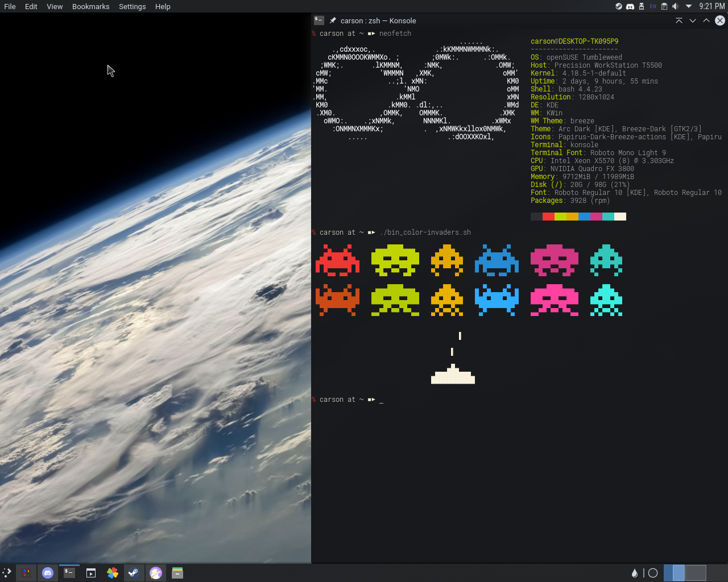Click the 9:21 PM clock
Viewport: 728px width, 582px height.
712,6
